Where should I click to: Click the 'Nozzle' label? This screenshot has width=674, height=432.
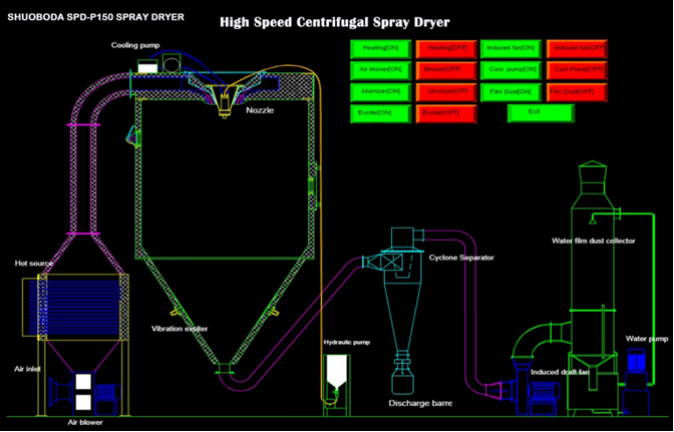coord(260,110)
